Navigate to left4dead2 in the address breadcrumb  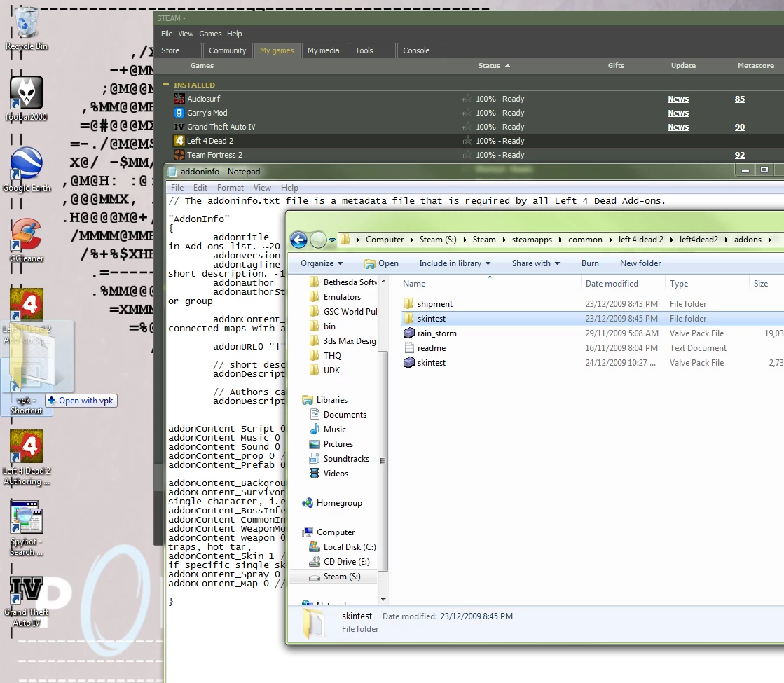pyautogui.click(x=698, y=240)
